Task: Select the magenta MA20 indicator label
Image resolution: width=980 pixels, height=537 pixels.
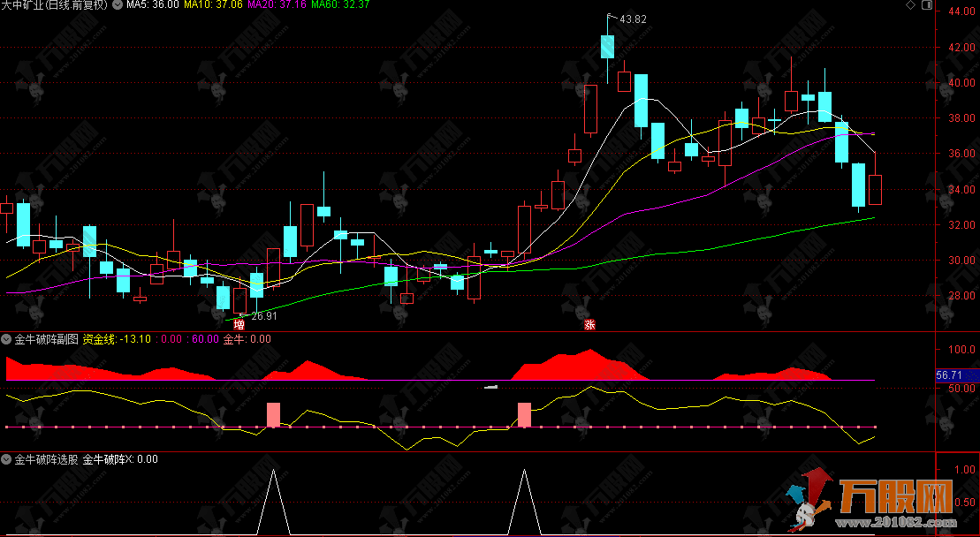Action: pos(277,5)
